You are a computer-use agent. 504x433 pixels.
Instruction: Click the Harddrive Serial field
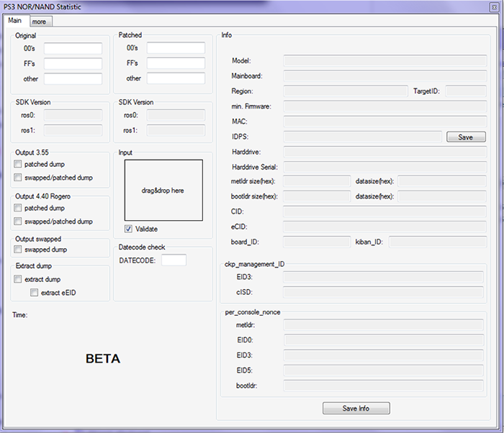tap(385, 167)
